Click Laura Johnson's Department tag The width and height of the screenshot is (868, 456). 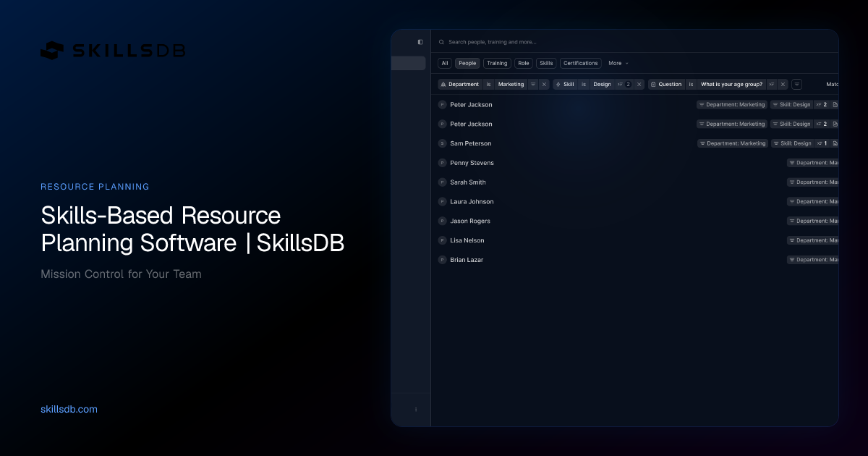pos(813,201)
